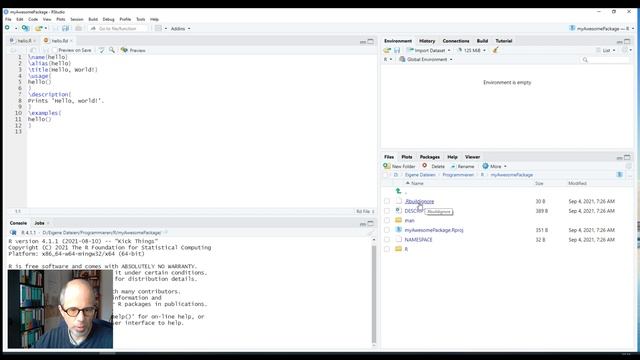Click the Open File folder icon

39,29
